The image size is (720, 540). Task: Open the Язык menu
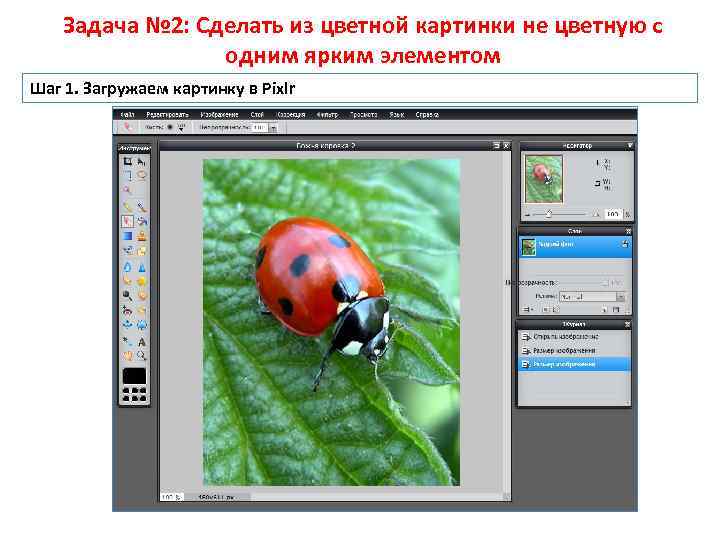pyautogui.click(x=397, y=114)
